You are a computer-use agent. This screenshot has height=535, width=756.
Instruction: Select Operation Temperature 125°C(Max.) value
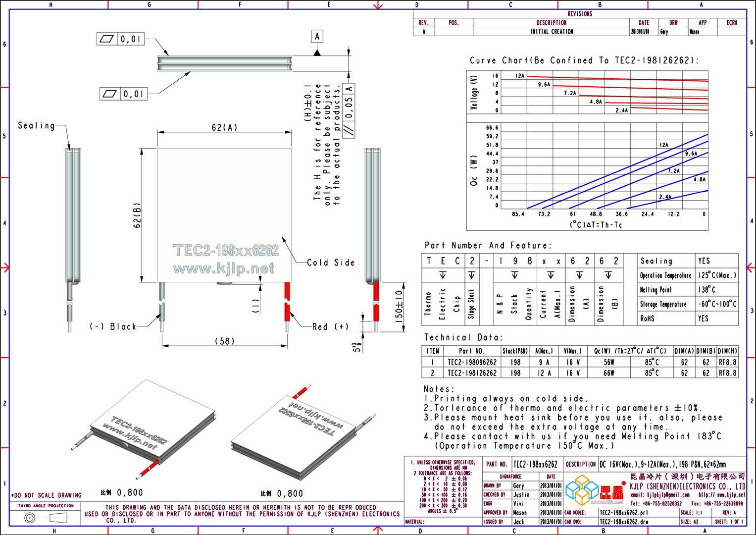[717, 275]
